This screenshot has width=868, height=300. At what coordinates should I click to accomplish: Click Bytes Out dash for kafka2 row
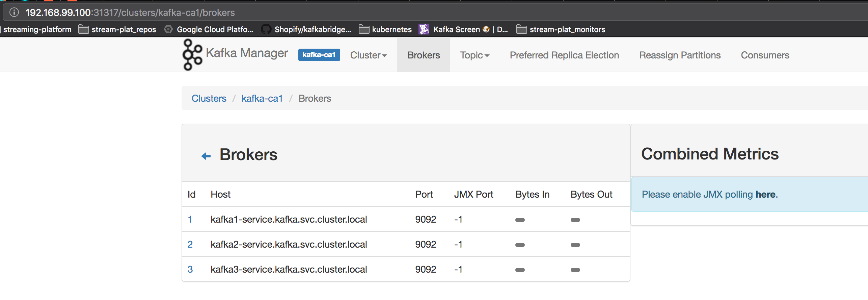click(x=575, y=245)
